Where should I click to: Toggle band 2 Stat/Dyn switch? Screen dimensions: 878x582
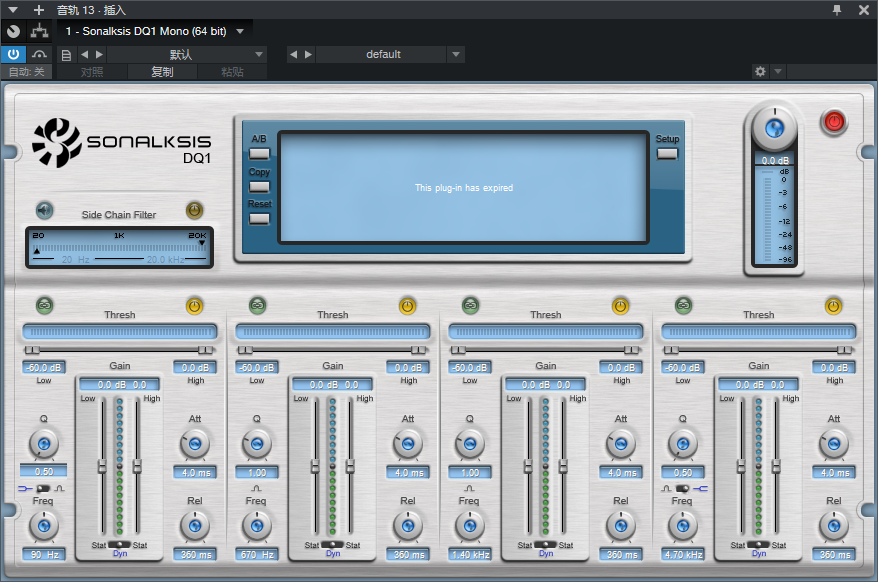point(333,544)
